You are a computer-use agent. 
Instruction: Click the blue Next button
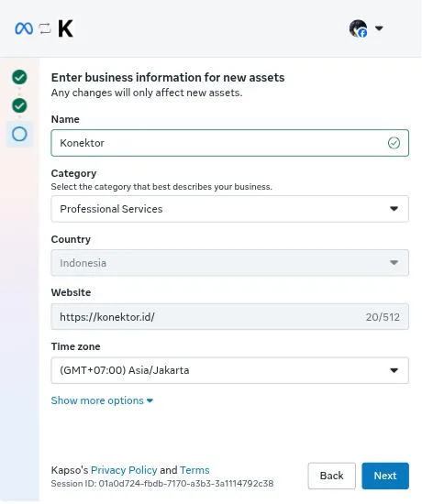click(x=385, y=476)
